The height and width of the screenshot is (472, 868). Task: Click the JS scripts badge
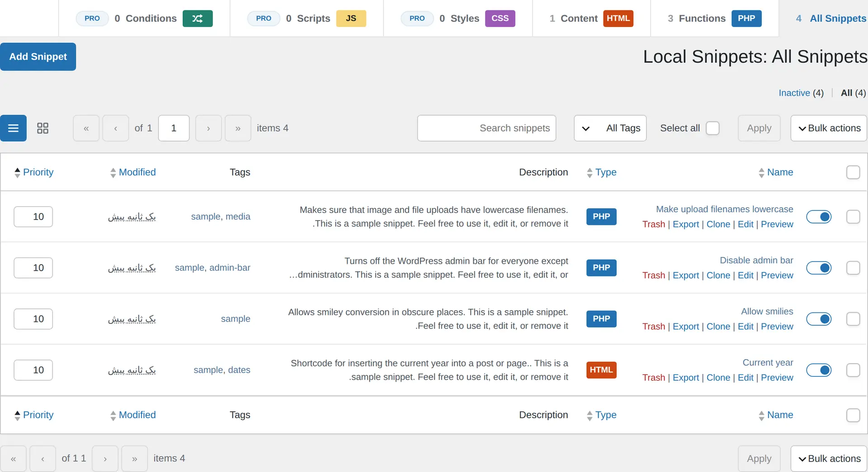(351, 19)
